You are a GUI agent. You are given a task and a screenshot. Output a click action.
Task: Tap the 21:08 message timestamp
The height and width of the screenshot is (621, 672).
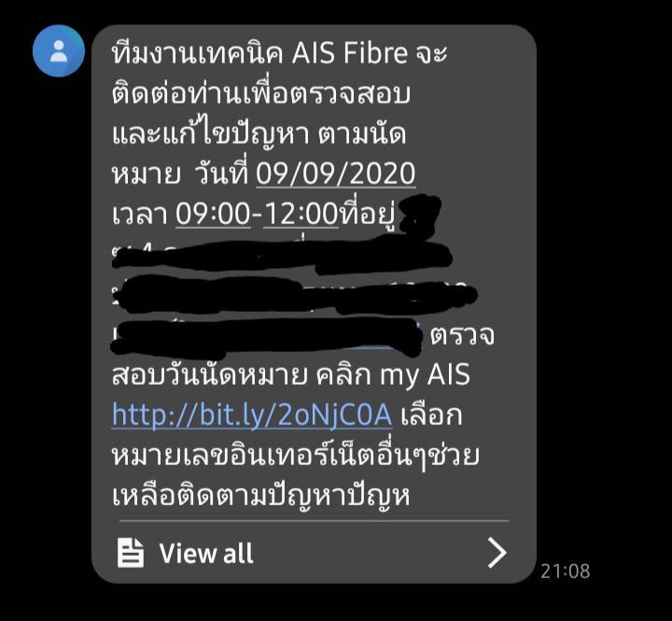click(x=566, y=571)
